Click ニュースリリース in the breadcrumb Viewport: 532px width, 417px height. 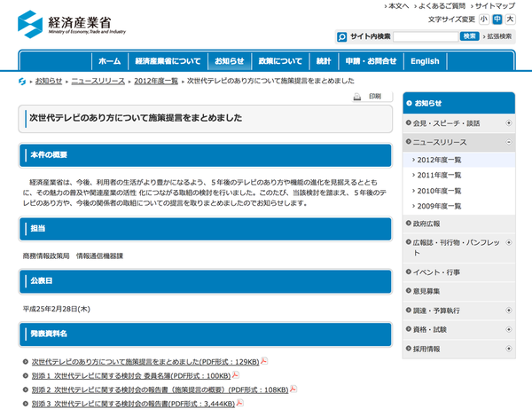[x=98, y=81]
